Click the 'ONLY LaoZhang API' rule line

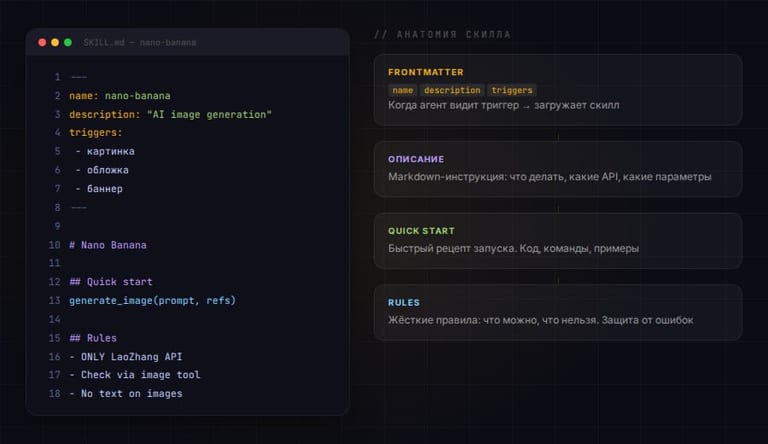126,357
